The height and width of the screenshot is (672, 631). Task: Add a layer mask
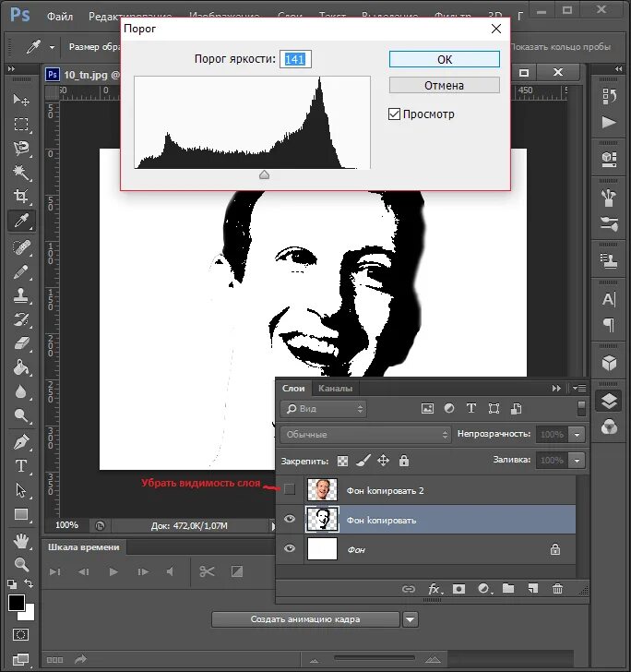point(458,589)
